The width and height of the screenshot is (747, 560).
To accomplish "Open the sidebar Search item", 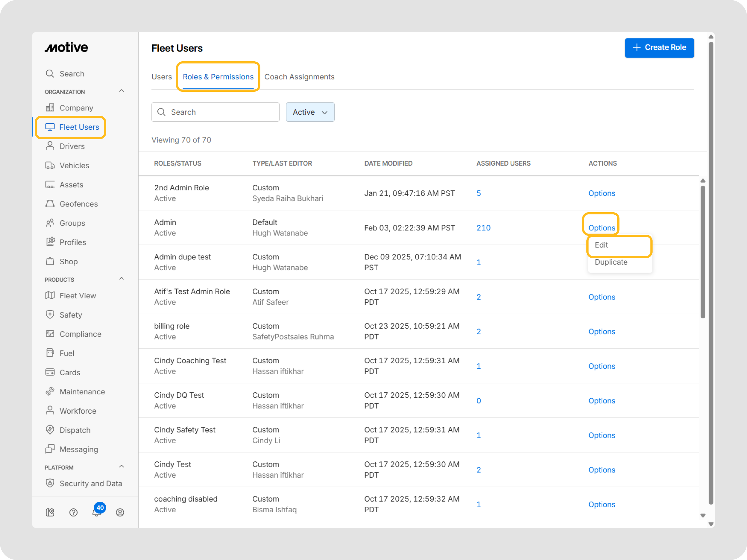I will (71, 74).
